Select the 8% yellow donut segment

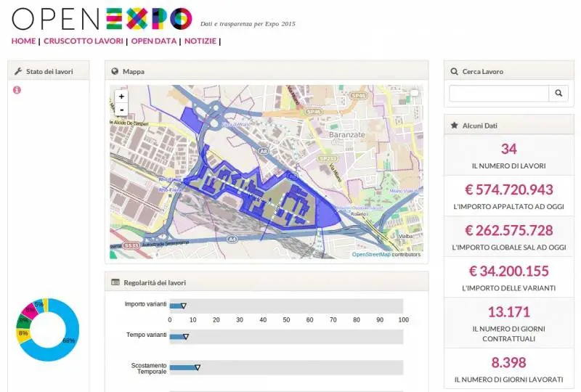(23, 333)
